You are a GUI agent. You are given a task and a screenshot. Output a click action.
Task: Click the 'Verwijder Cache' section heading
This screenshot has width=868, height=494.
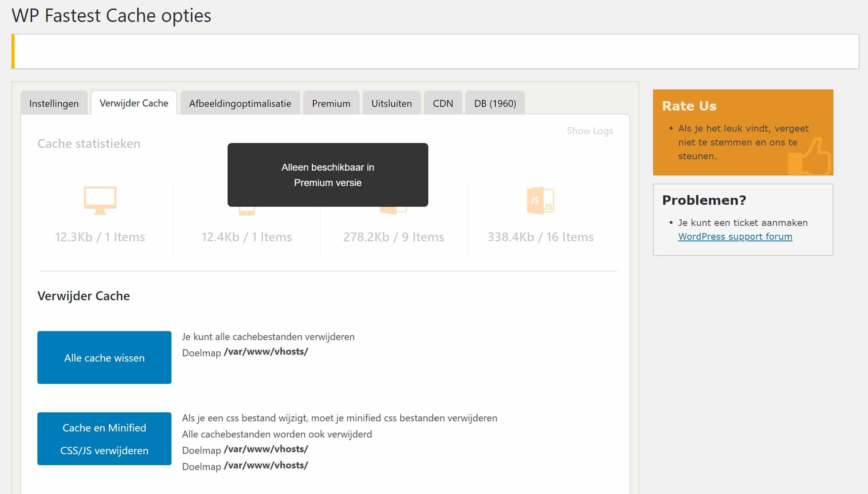84,296
